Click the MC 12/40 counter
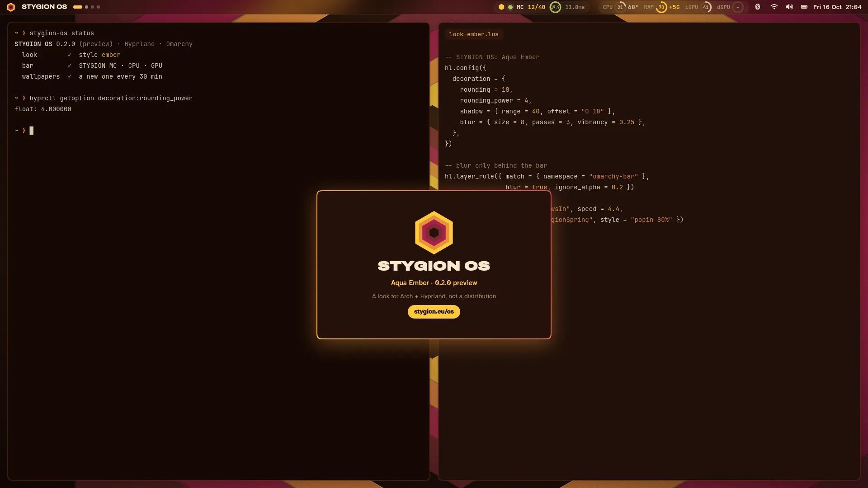Viewport: 868px width, 488px height. point(531,7)
